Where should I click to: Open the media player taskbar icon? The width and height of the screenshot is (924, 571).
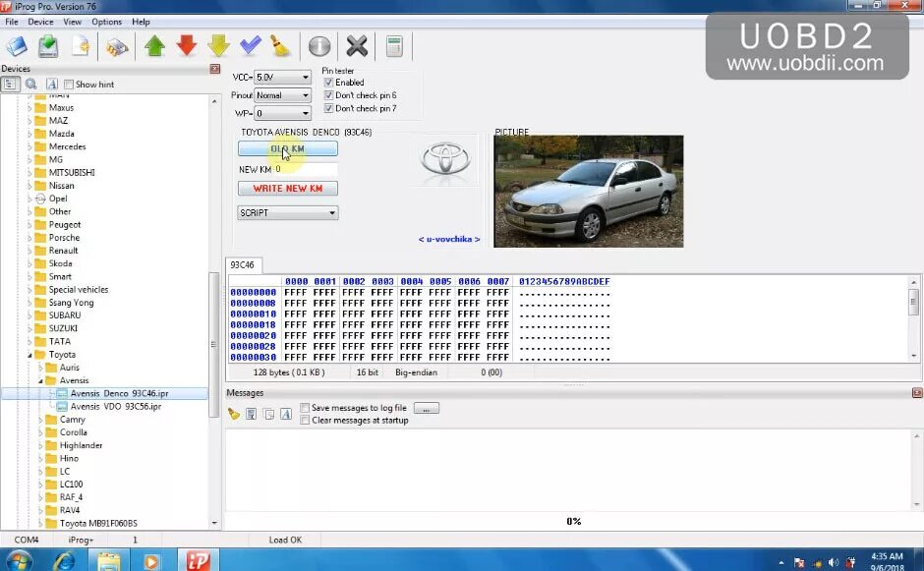[x=150, y=561]
